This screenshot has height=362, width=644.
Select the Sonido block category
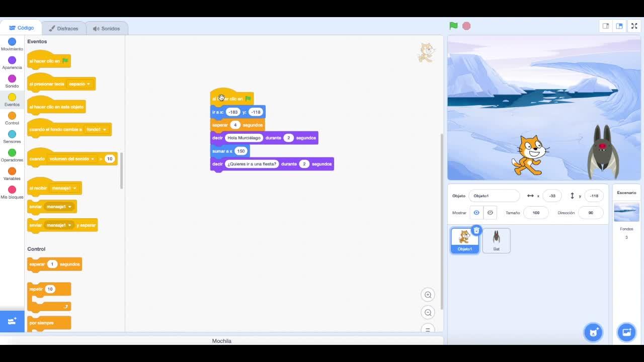pyautogui.click(x=12, y=81)
